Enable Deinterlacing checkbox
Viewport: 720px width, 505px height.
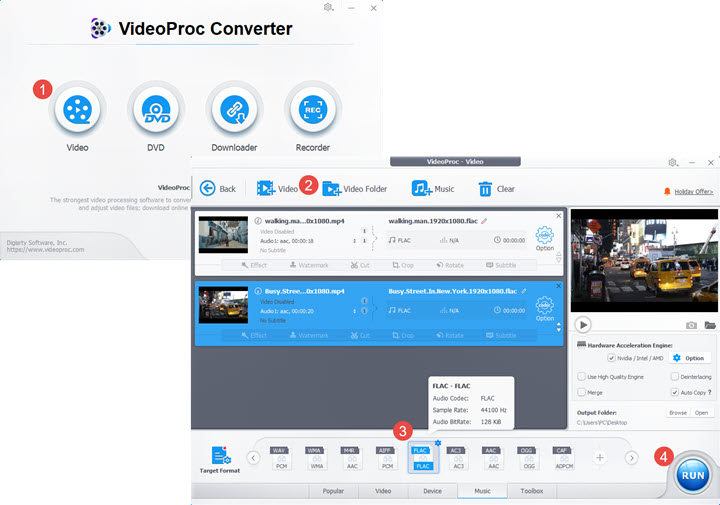[675, 376]
